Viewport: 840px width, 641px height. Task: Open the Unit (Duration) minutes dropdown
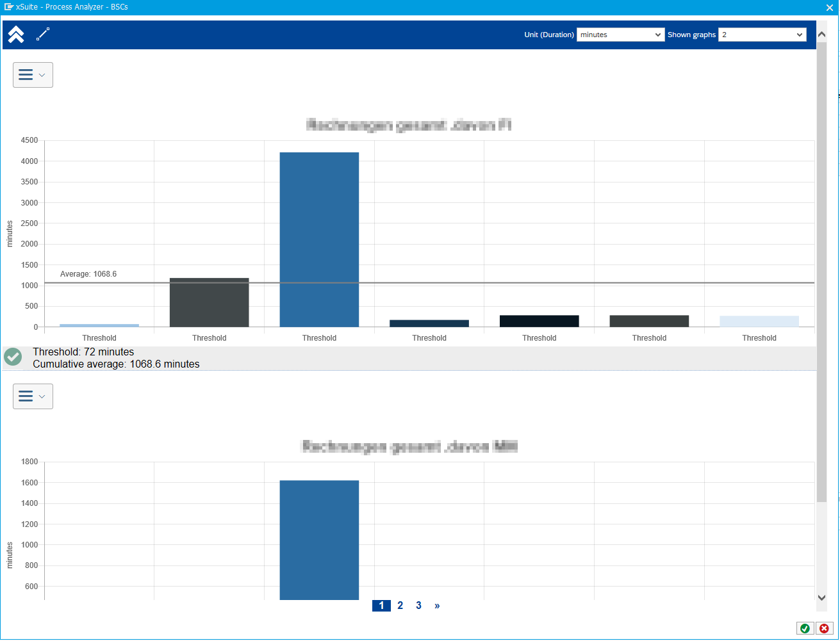point(620,35)
